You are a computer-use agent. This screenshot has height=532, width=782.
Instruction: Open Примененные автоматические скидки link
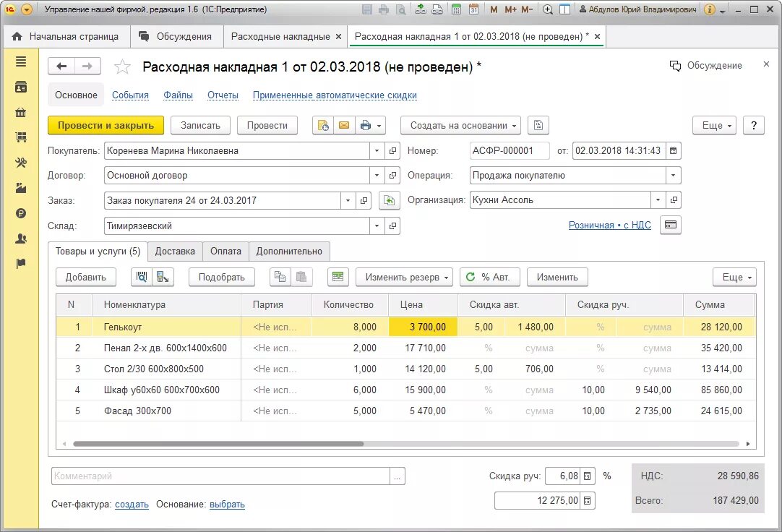coord(335,95)
